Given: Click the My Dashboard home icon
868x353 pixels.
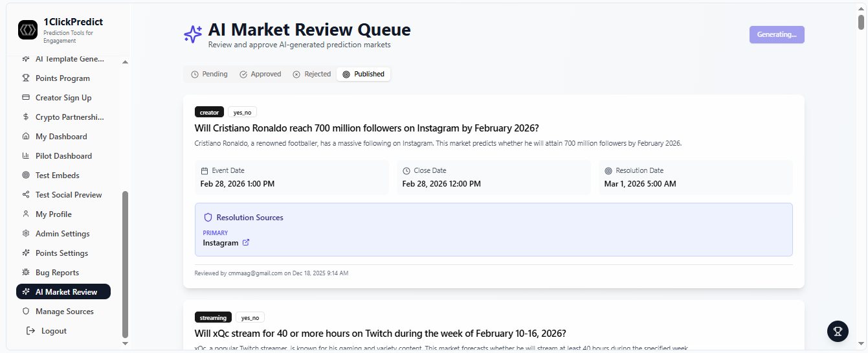Looking at the screenshot, I should (26, 137).
